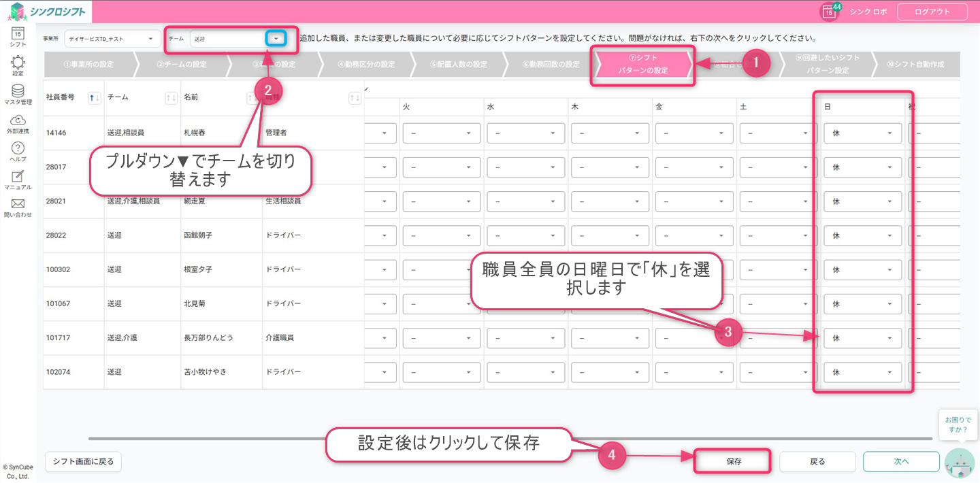
Task: Click the 保存 button
Action: pos(733,461)
